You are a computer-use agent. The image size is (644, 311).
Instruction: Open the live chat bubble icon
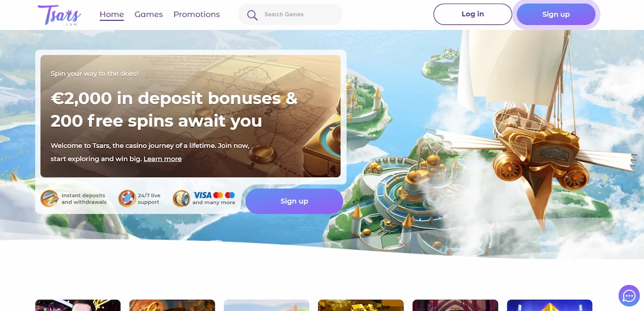tap(629, 295)
